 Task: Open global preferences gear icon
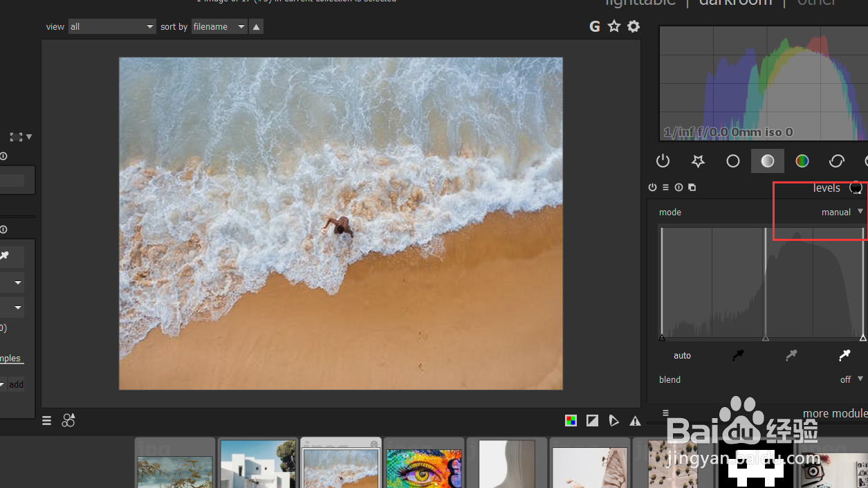(x=633, y=26)
